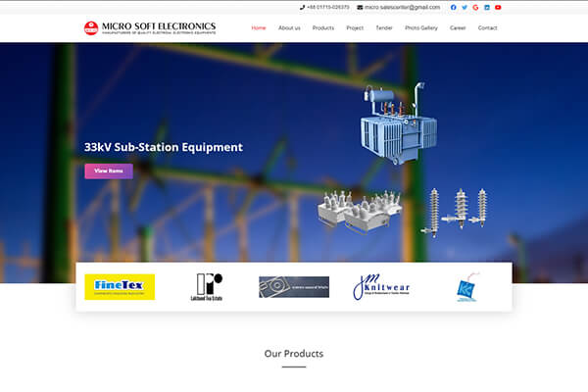The width and height of the screenshot is (588, 392).
Task: Select the JM Knitwear client logo
Action: [x=380, y=286]
